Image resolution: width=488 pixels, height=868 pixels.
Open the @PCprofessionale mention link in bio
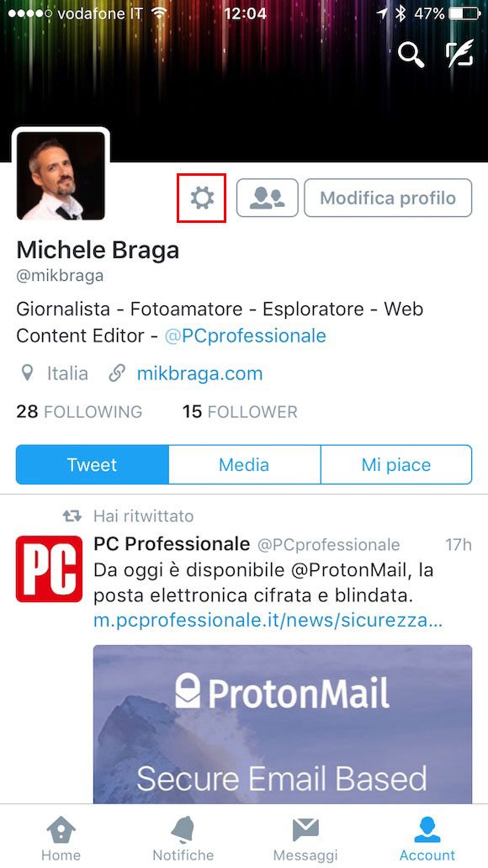(246, 336)
